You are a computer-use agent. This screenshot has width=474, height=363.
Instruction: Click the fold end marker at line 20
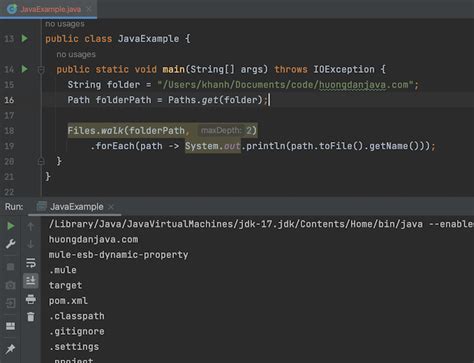pyautogui.click(x=41, y=162)
